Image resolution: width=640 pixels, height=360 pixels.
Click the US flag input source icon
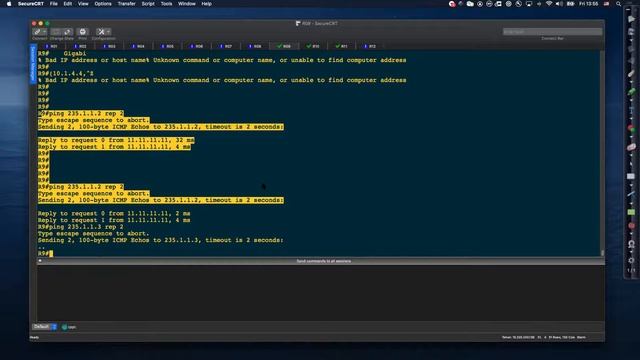607,4
